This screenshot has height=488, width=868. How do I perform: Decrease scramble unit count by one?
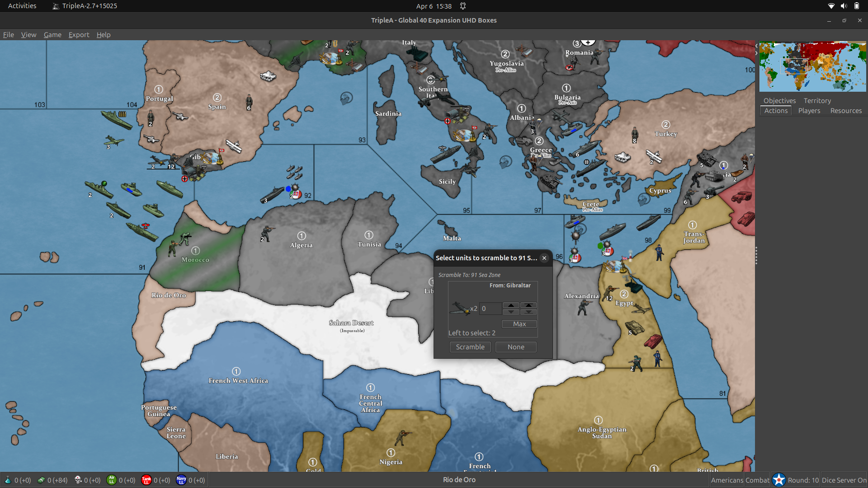coord(511,312)
